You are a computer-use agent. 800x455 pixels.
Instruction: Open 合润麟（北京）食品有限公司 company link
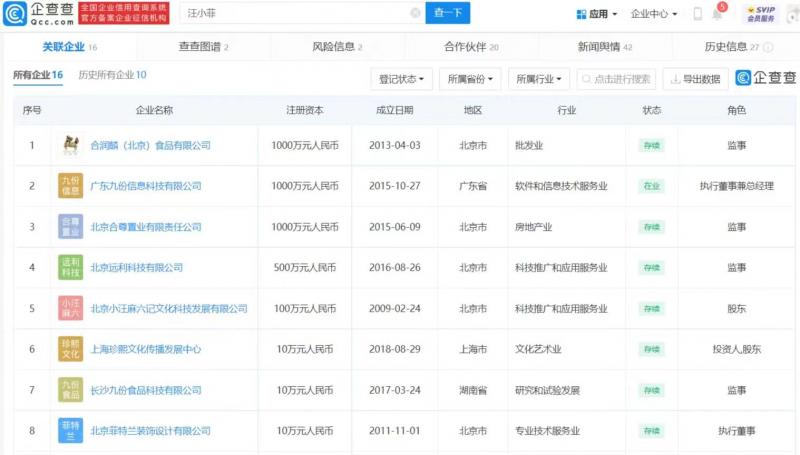tap(151, 145)
